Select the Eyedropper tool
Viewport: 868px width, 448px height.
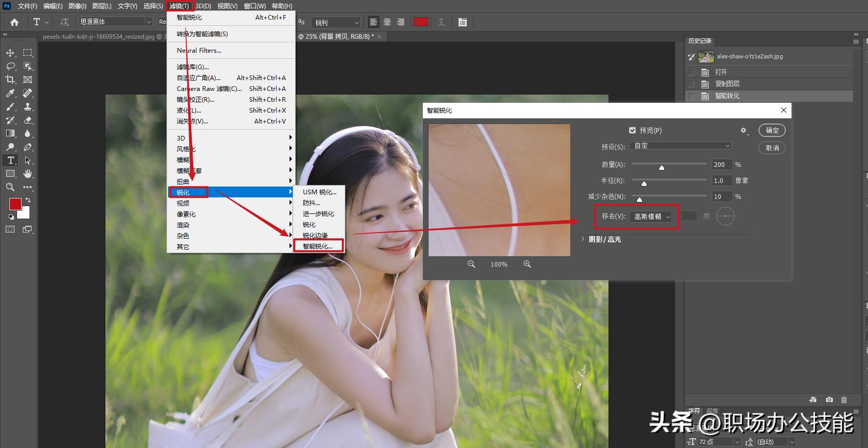pos(10,93)
